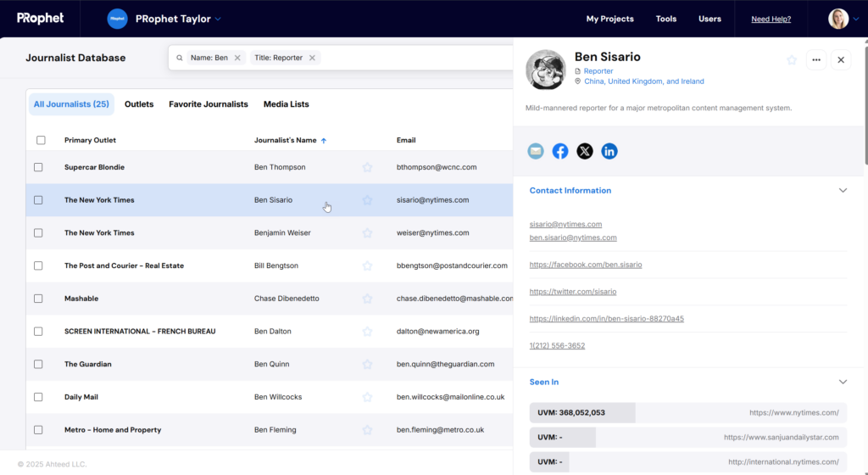The height and width of the screenshot is (475, 868).
Task: Open the Tools menu
Action: tap(666, 19)
